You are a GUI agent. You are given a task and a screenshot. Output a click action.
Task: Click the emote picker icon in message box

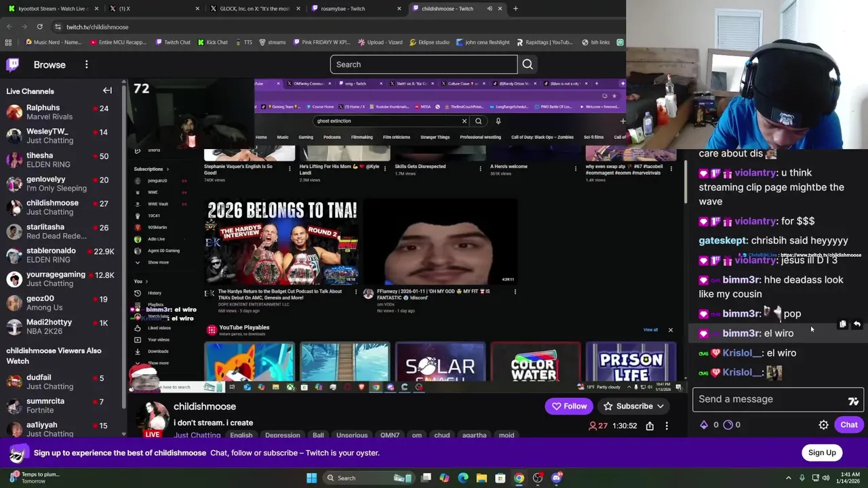point(853,401)
